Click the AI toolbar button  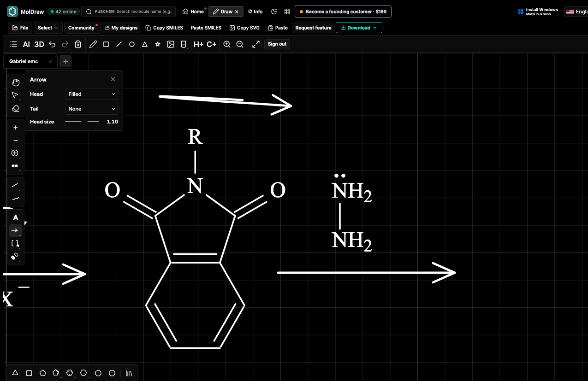click(26, 44)
